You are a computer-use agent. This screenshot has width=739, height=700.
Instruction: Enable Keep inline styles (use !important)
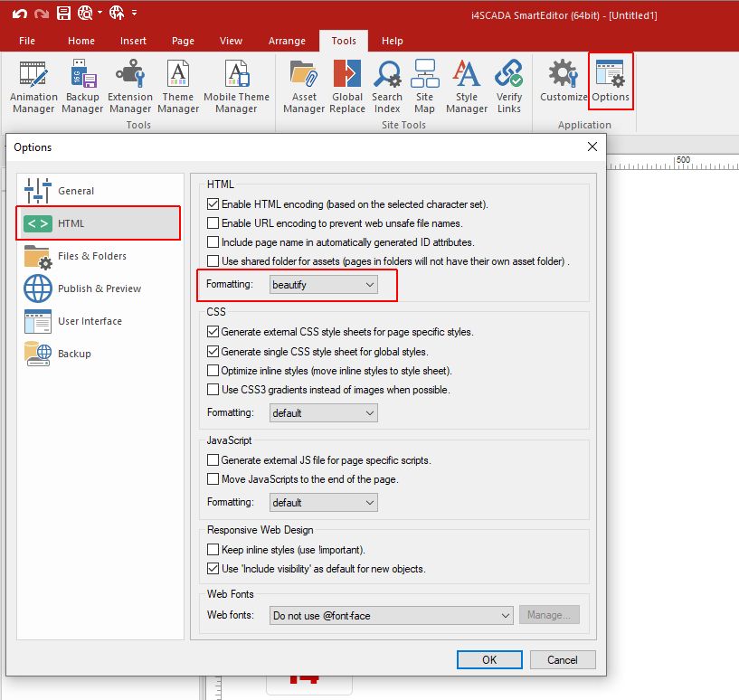coord(213,550)
